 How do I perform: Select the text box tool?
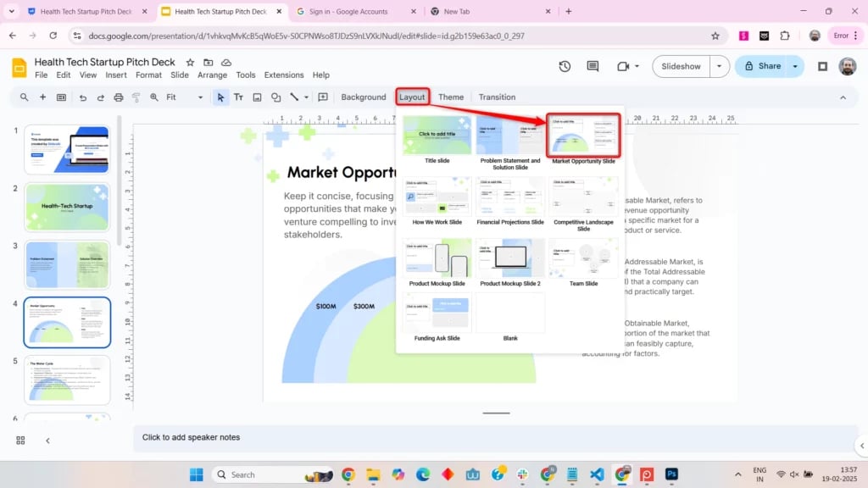point(239,97)
